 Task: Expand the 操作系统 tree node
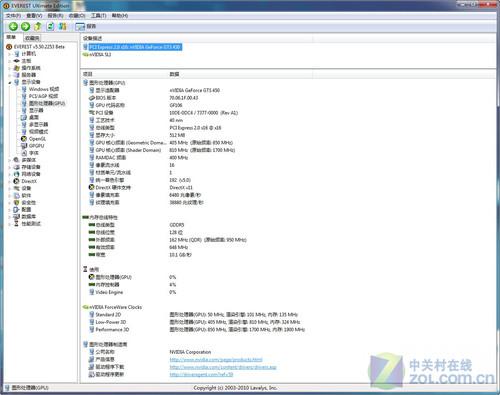(x=9, y=68)
